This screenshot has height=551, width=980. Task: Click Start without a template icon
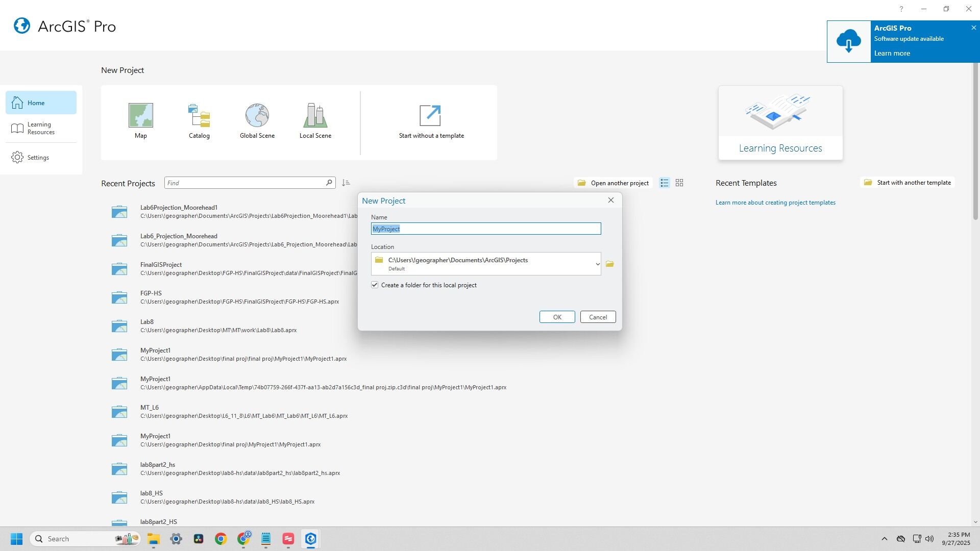pyautogui.click(x=430, y=116)
